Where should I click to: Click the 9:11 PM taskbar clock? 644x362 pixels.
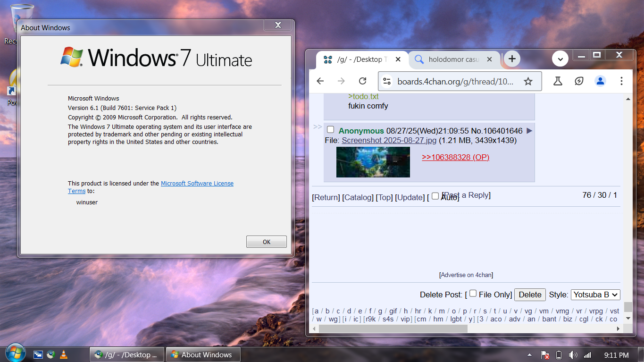[x=616, y=355]
